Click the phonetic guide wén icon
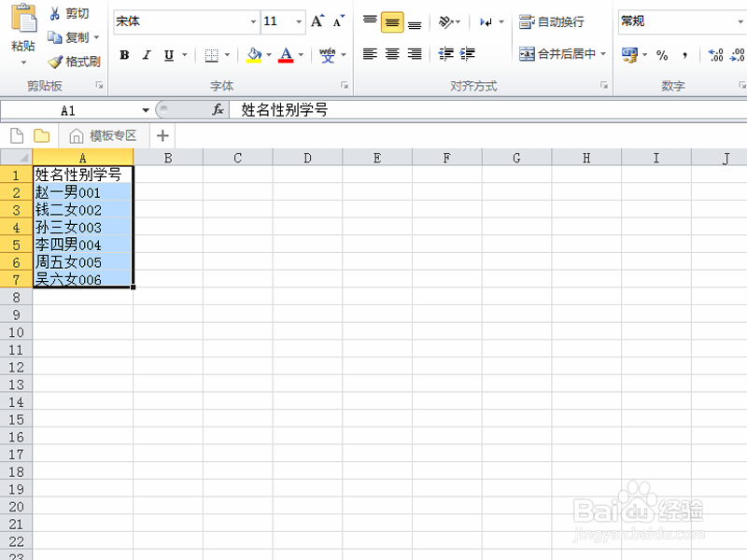Viewport: 747px width, 560px height. pos(328,55)
